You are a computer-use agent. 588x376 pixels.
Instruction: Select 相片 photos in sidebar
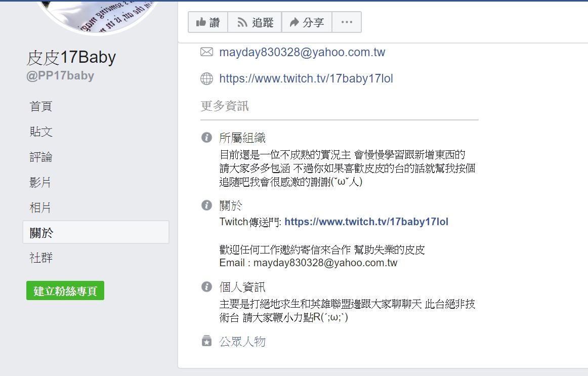tap(40, 207)
